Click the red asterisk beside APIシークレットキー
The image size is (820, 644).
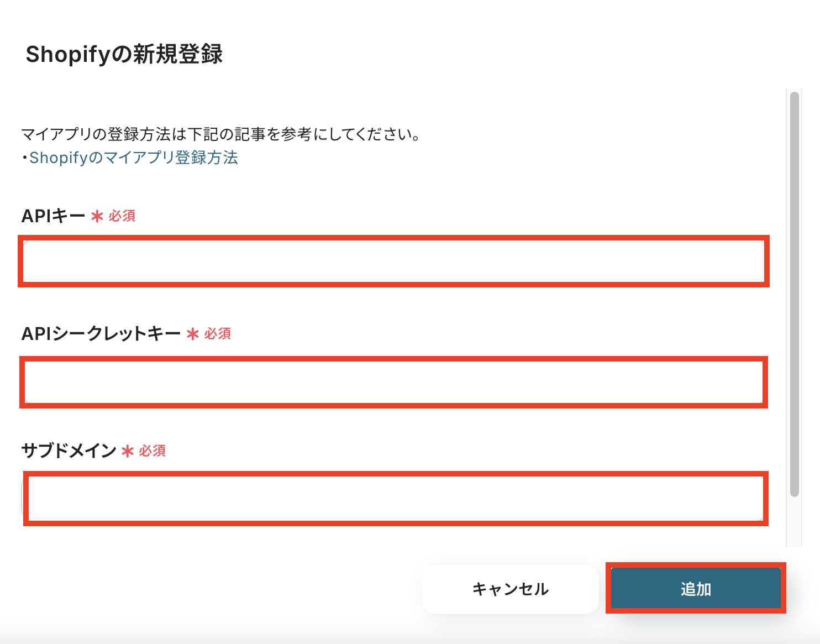[193, 334]
